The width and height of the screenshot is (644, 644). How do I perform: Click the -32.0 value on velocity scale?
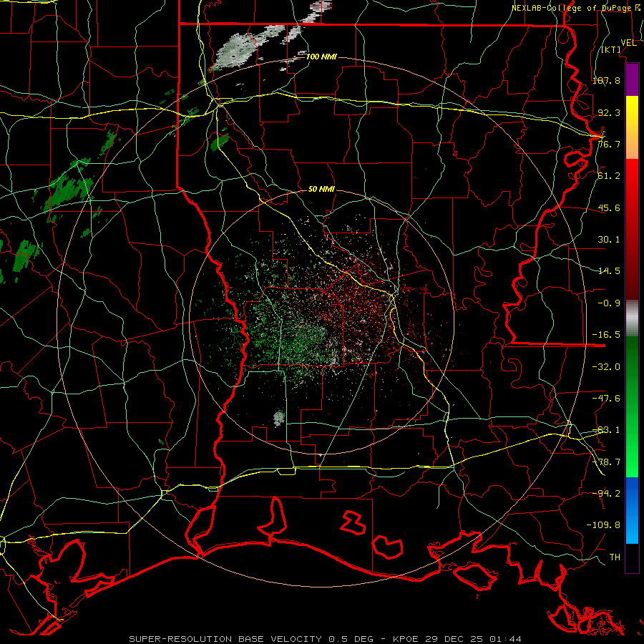point(606,367)
